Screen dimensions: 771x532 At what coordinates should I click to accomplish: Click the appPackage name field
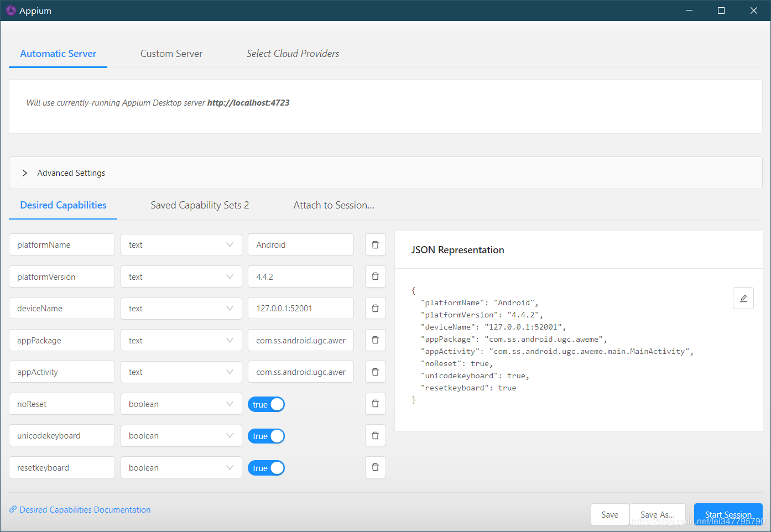coord(62,340)
